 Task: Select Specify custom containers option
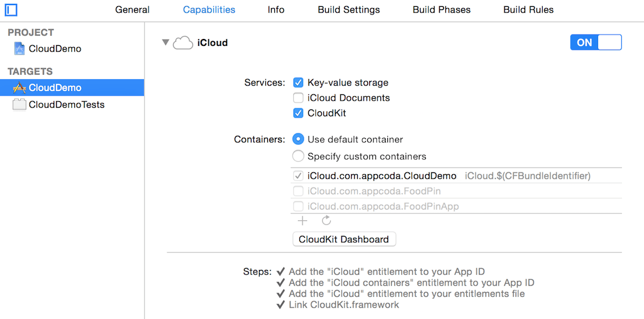click(x=299, y=156)
